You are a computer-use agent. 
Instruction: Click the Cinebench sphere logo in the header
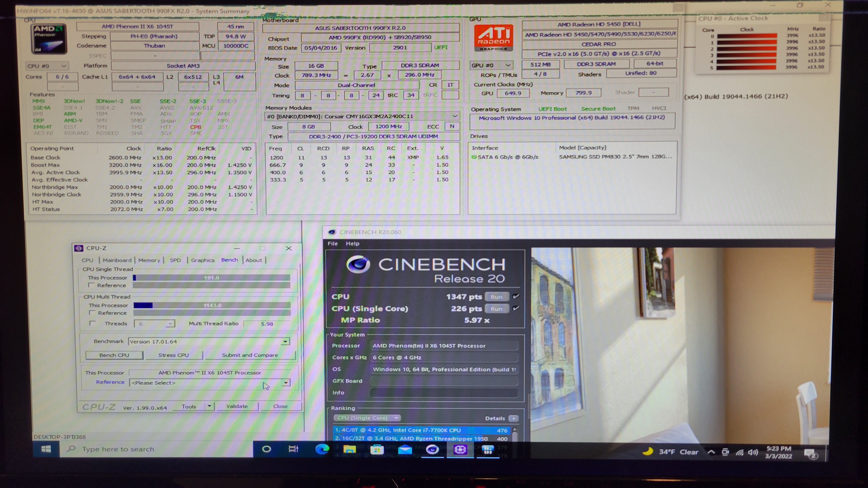coord(358,265)
